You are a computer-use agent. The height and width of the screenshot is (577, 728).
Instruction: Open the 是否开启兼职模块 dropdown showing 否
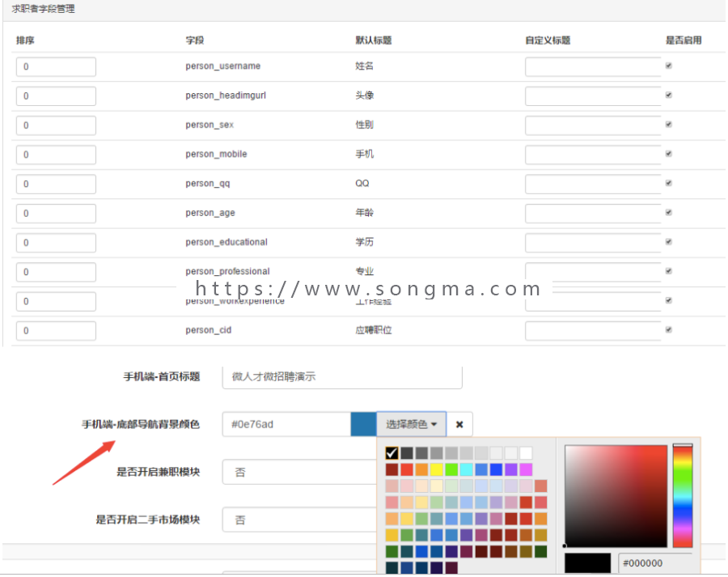(299, 472)
